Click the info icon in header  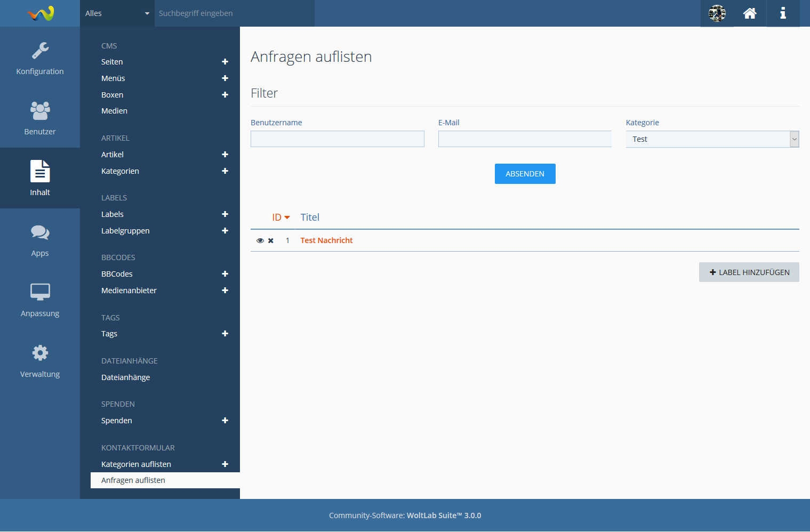[783, 13]
